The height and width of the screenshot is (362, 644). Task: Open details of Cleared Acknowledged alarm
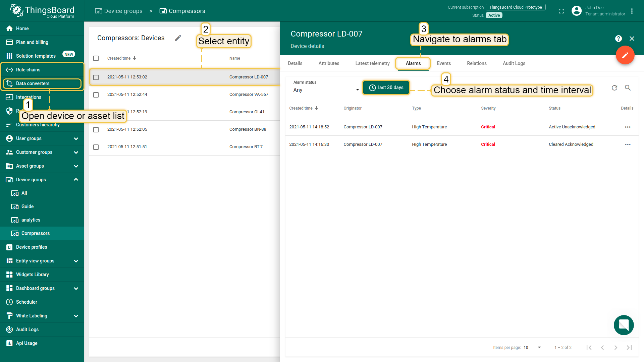tap(628, 144)
